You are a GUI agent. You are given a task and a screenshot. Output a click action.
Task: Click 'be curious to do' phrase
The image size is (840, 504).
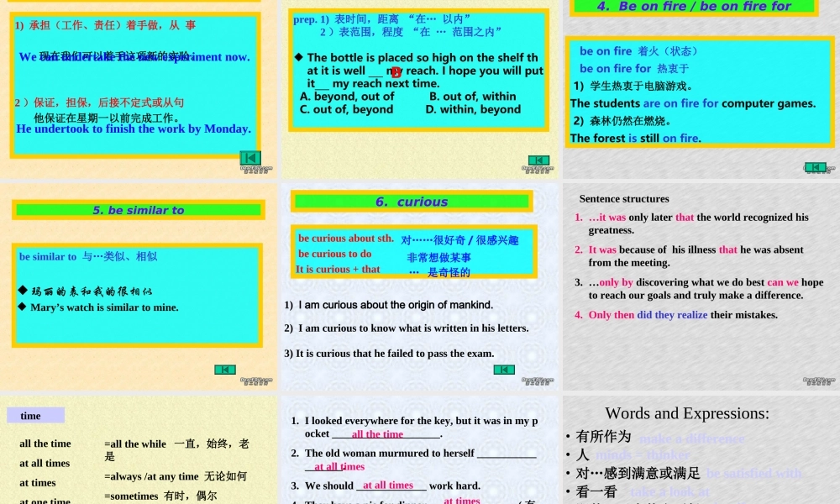tap(335, 254)
